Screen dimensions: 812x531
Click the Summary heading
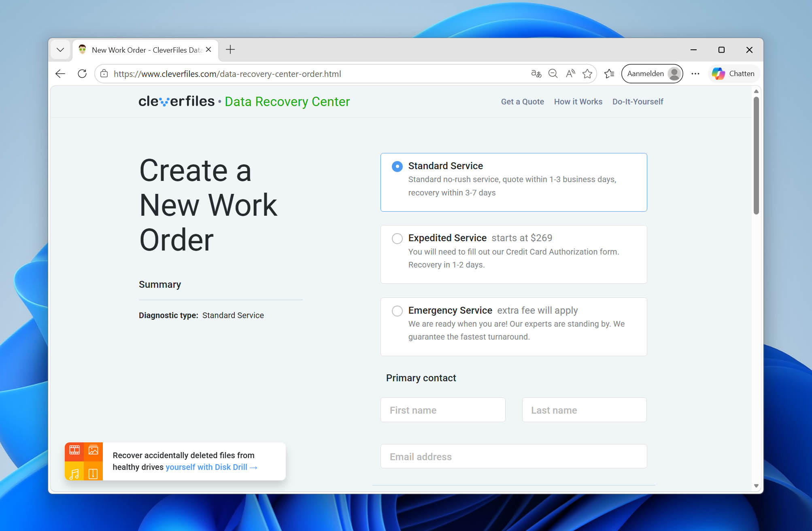point(160,285)
